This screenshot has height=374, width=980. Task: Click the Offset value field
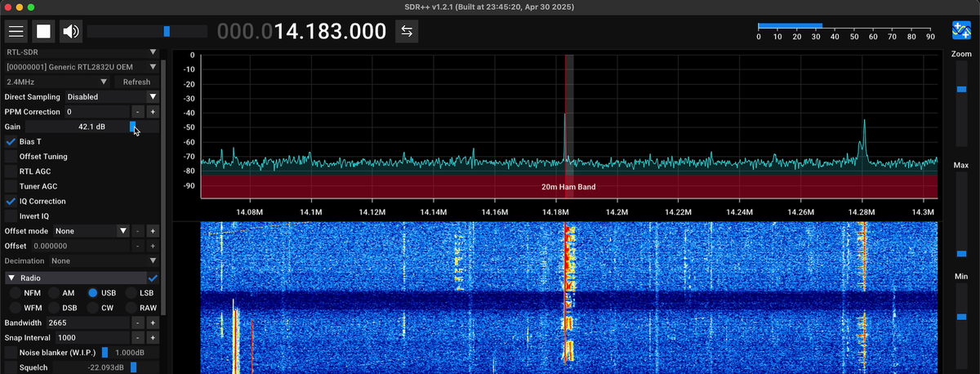[80, 246]
